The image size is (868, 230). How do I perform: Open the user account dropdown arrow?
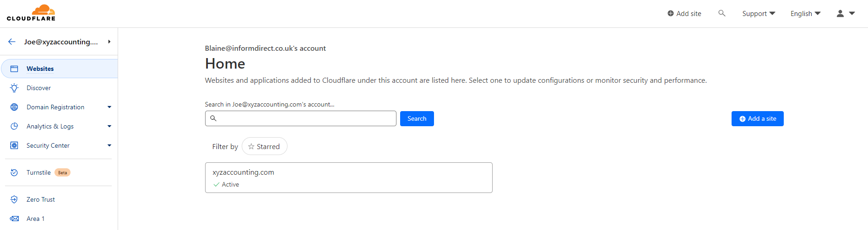coord(852,13)
